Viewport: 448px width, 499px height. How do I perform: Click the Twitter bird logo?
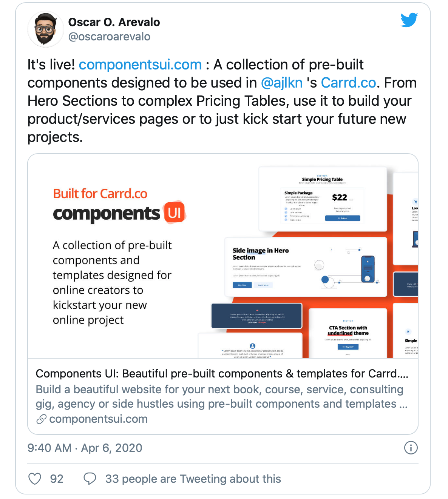coord(409,20)
